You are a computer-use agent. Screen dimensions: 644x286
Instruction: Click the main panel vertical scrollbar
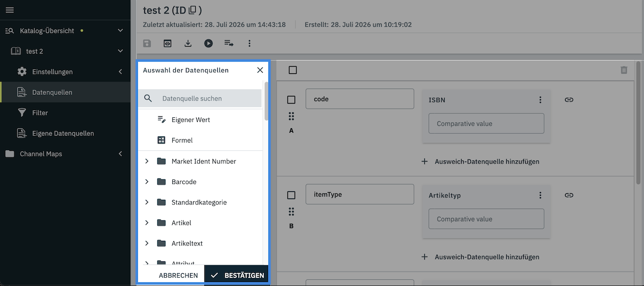tap(638, 123)
